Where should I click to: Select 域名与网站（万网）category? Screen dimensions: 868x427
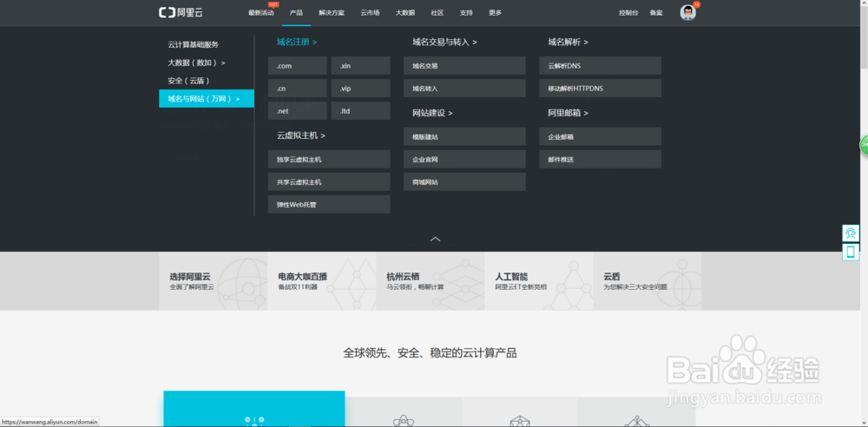(207, 99)
